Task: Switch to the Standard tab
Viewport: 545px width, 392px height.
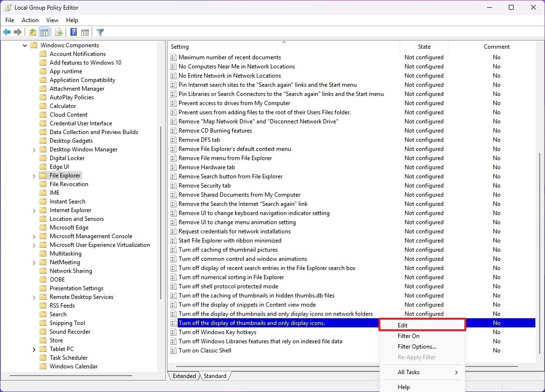Action: [x=215, y=376]
